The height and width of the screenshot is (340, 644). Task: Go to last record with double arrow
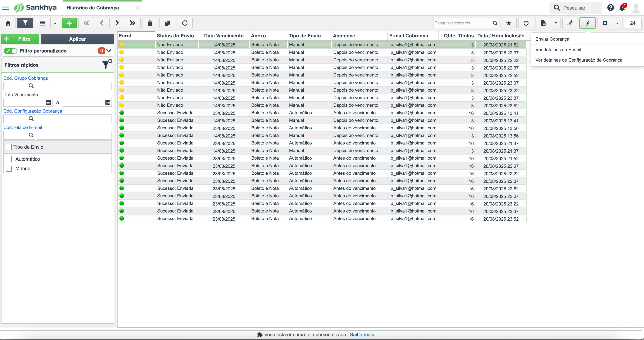[132, 23]
